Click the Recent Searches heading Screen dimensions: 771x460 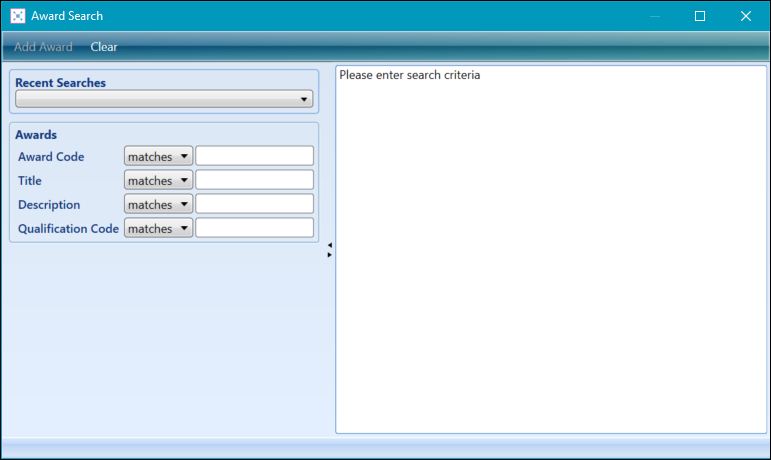click(x=60, y=83)
